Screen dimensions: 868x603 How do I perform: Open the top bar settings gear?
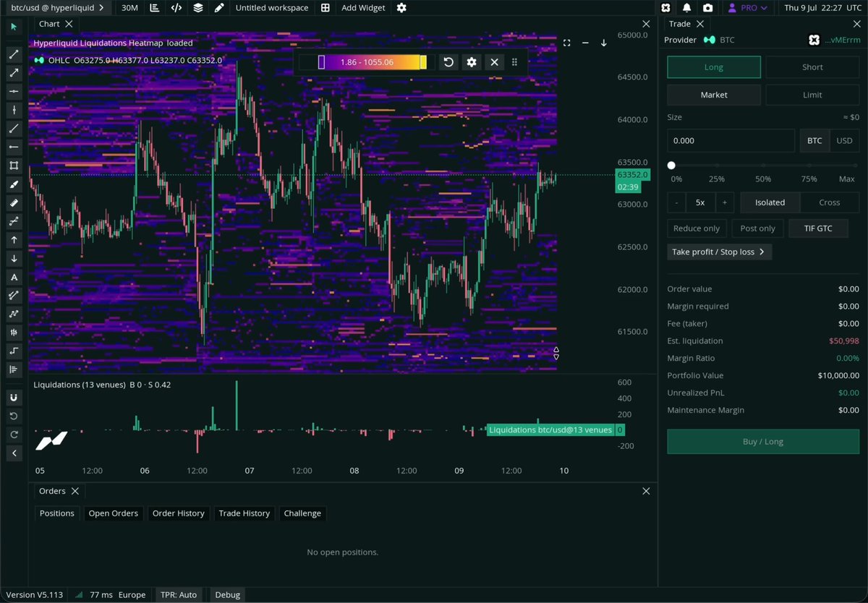401,8
